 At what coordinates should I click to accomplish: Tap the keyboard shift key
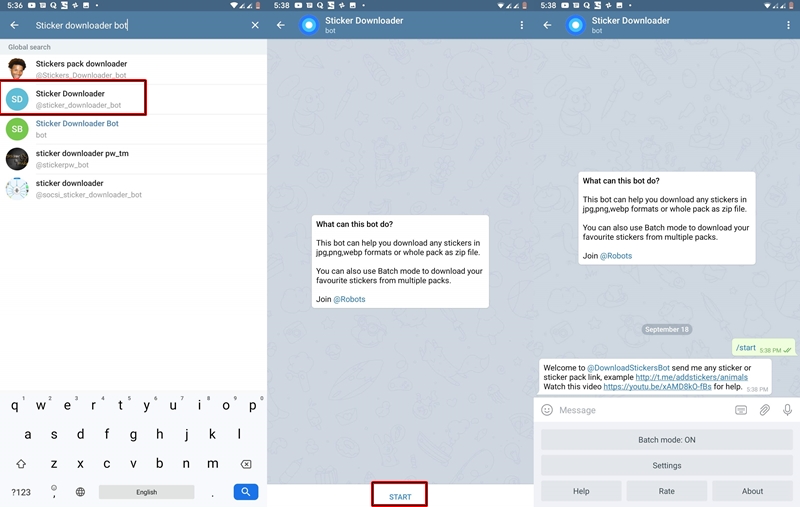[21, 464]
